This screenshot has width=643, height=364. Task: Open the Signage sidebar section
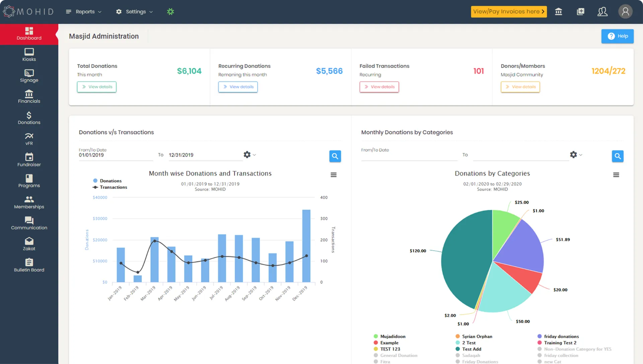[29, 76]
